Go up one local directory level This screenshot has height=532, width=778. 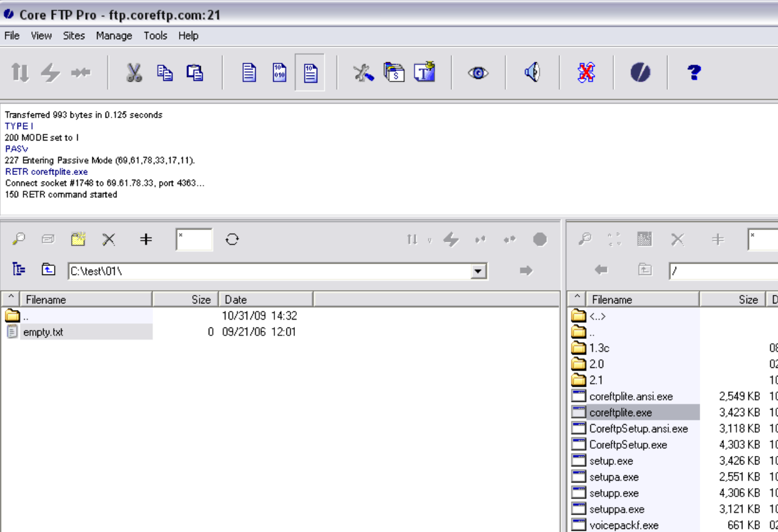coord(49,270)
